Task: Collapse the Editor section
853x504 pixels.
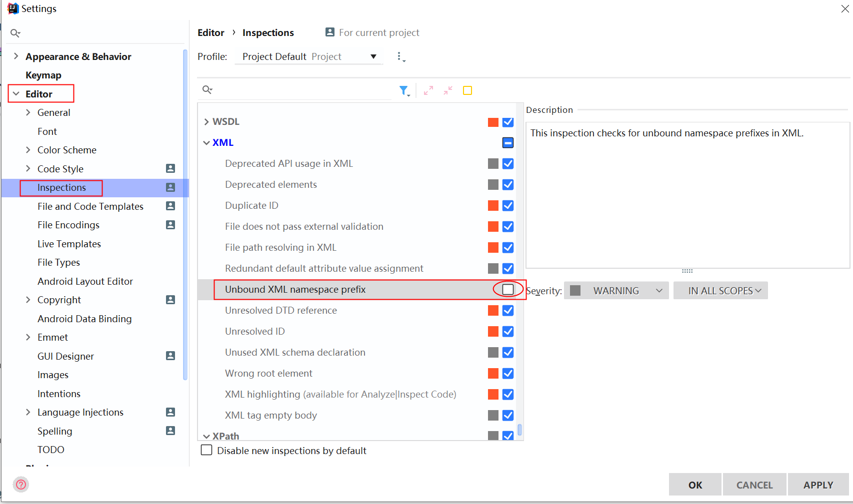Action: point(16,93)
